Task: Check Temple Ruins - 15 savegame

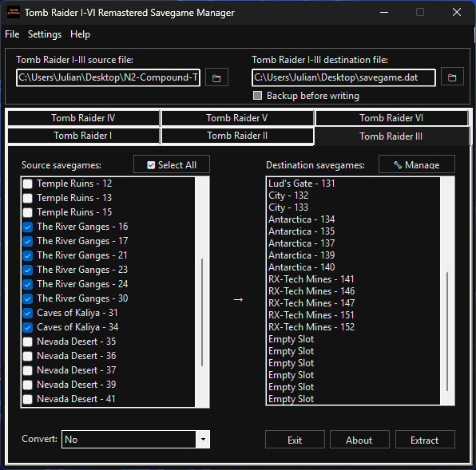Action: (28, 212)
